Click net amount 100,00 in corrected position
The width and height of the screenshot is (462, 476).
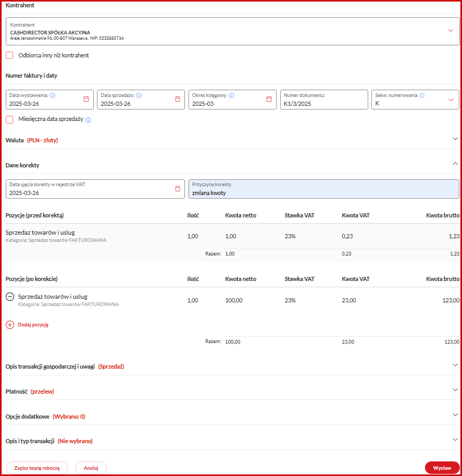tap(233, 300)
